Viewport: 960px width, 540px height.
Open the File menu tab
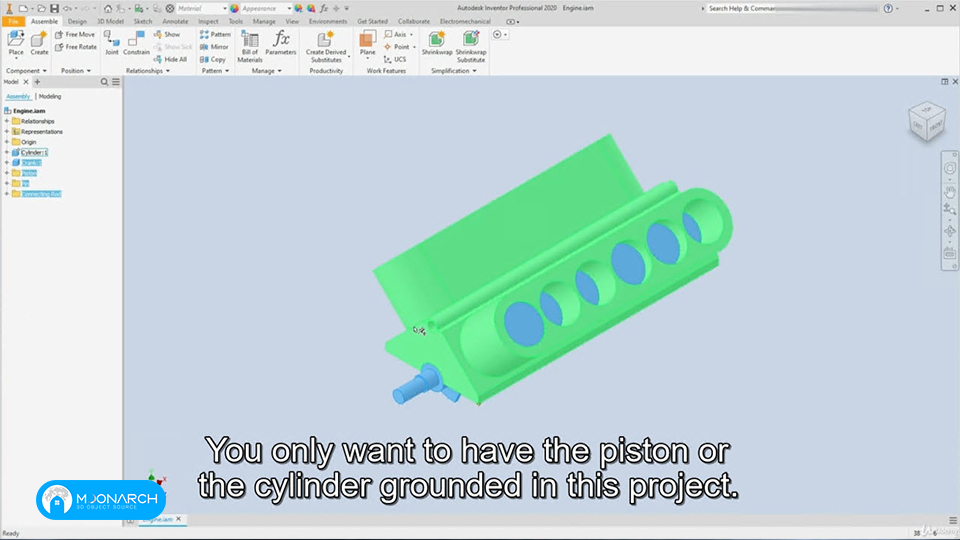13,21
